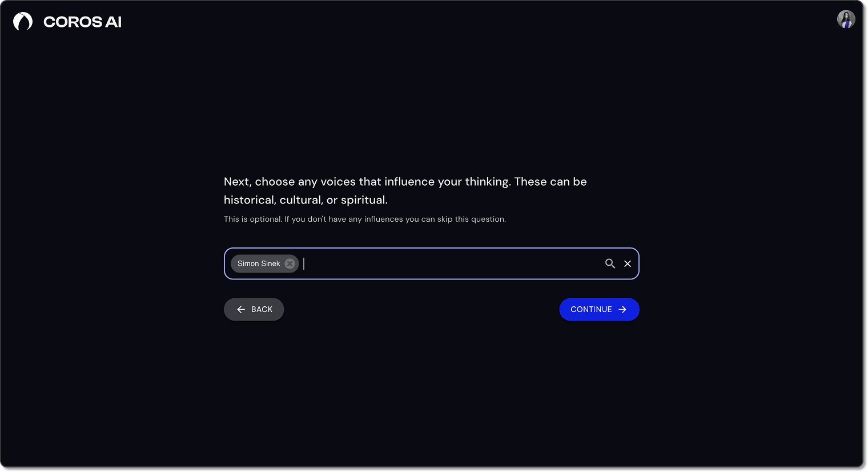Click the Coros flame logo icon
This screenshot has height=472, width=868.
[x=23, y=22]
